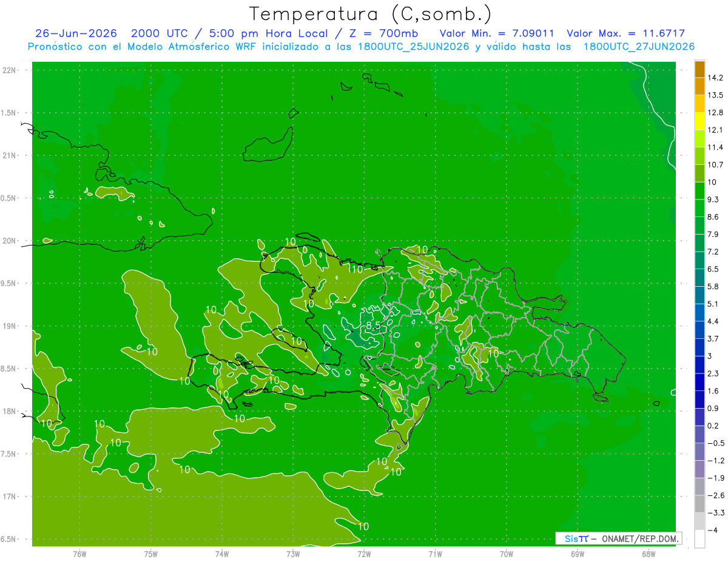728x562 pixels.
Task: Click the green swatch between 9.3 and 8.6
Action: (699, 208)
